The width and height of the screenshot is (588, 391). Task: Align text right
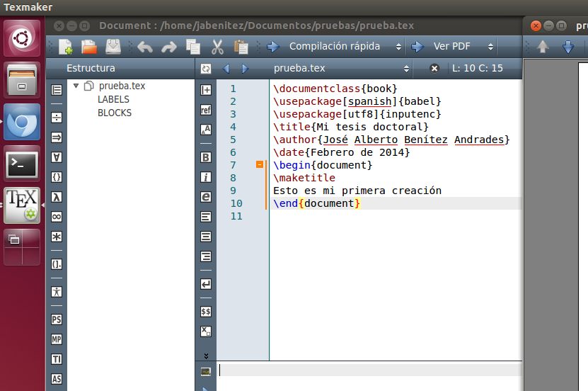coord(206,256)
